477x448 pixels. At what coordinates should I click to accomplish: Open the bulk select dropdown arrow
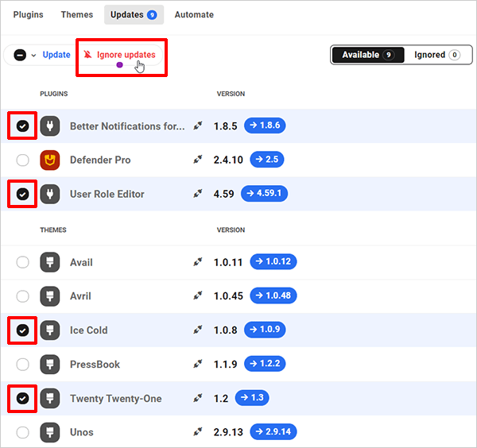click(x=33, y=56)
